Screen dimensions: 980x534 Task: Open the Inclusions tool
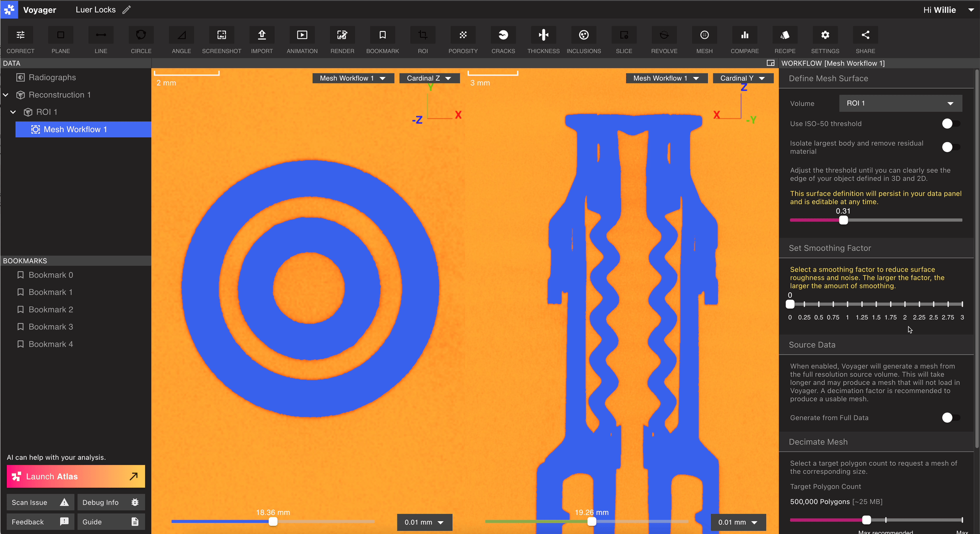pos(584,39)
